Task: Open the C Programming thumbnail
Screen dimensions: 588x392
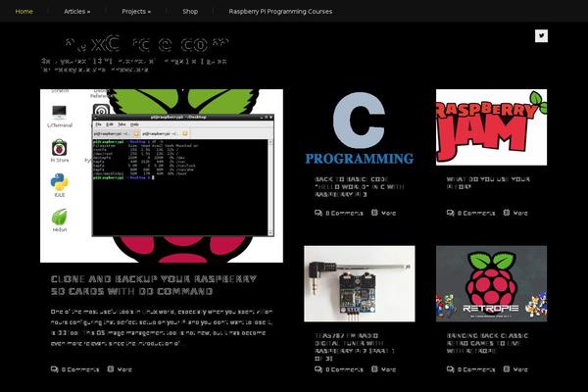Action: 360,127
